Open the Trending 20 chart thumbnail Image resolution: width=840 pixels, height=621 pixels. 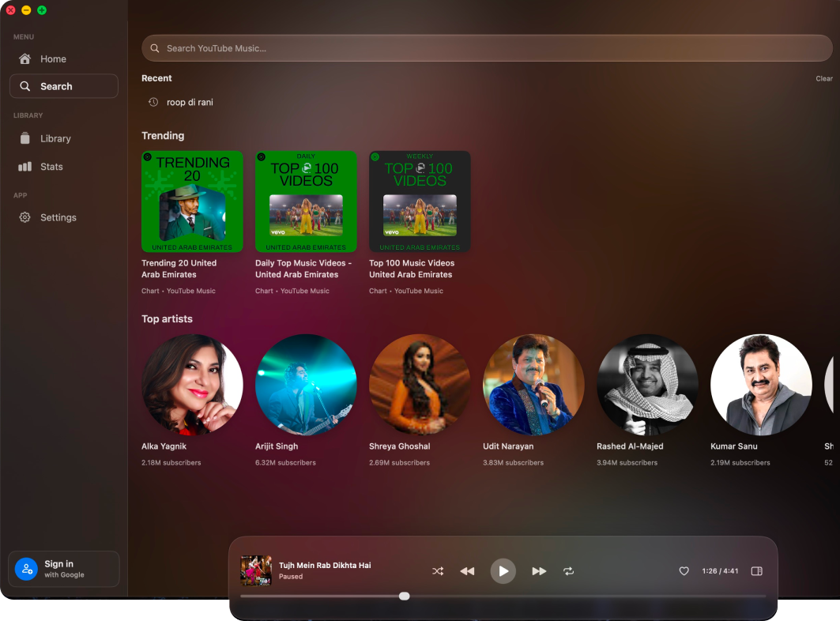click(x=192, y=201)
